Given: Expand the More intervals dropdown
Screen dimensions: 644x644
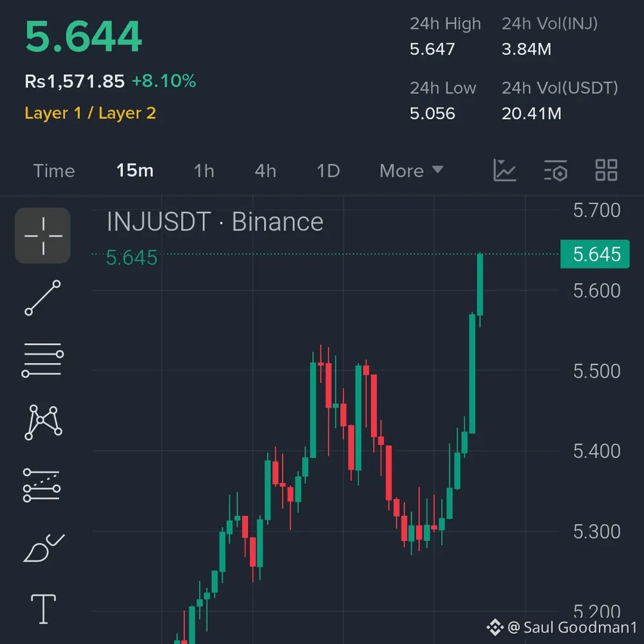Looking at the screenshot, I should tap(411, 171).
